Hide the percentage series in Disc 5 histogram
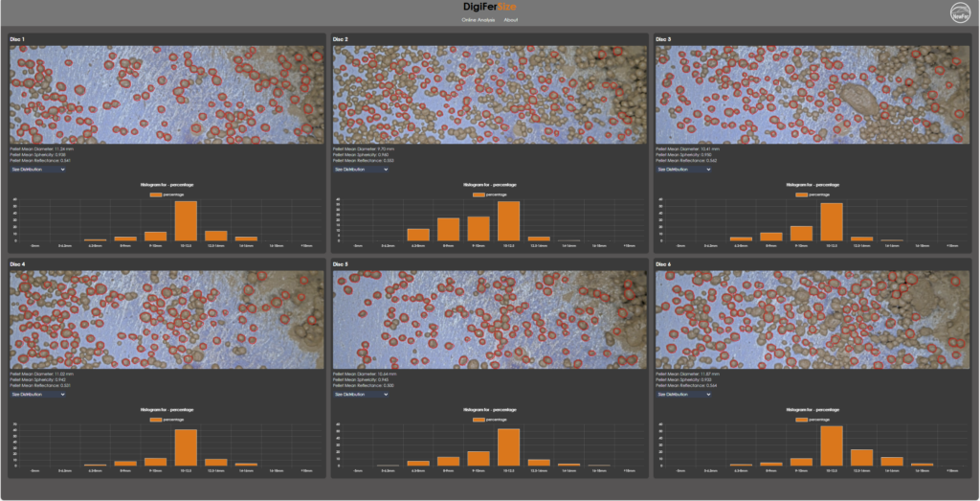The width and height of the screenshot is (980, 501). pos(489,419)
